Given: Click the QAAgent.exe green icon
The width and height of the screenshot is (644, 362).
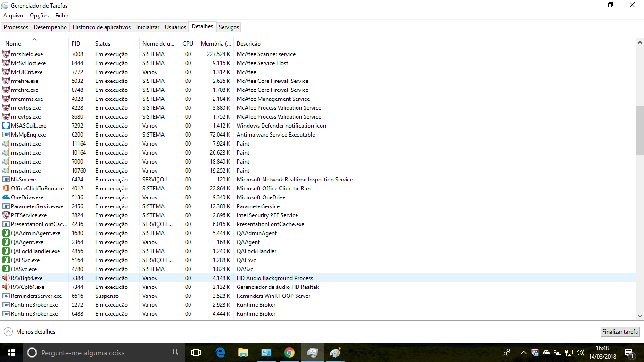Looking at the screenshot, I should tap(6, 242).
